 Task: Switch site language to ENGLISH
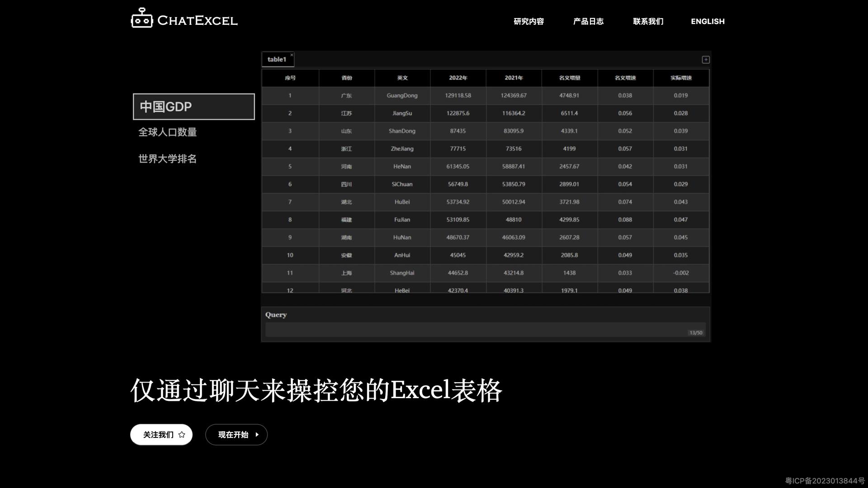click(x=708, y=21)
